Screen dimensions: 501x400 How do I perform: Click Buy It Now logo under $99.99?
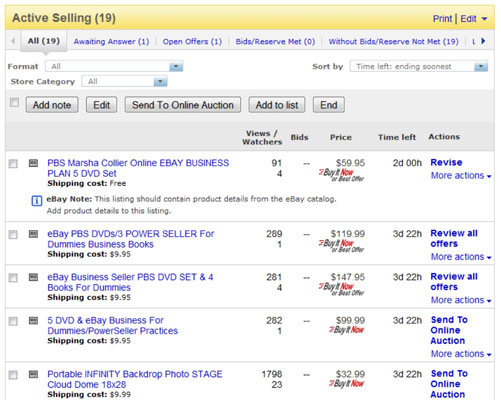(x=347, y=330)
